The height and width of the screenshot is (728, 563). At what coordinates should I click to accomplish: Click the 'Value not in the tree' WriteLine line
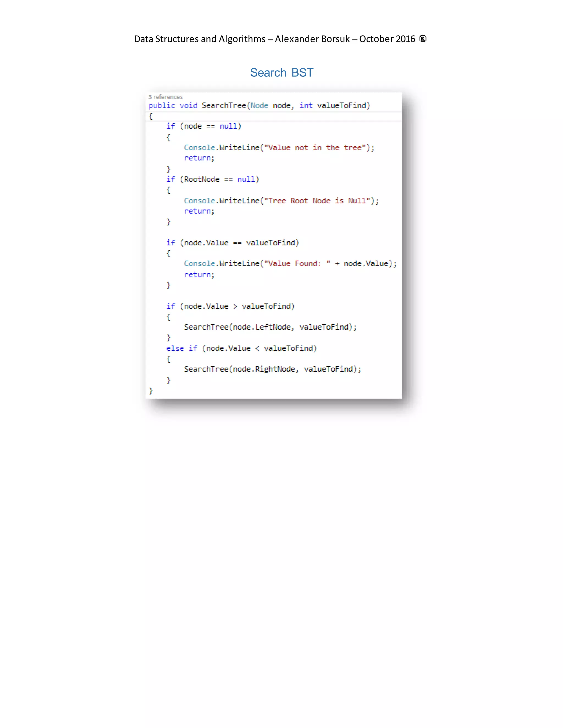pyautogui.click(x=279, y=147)
